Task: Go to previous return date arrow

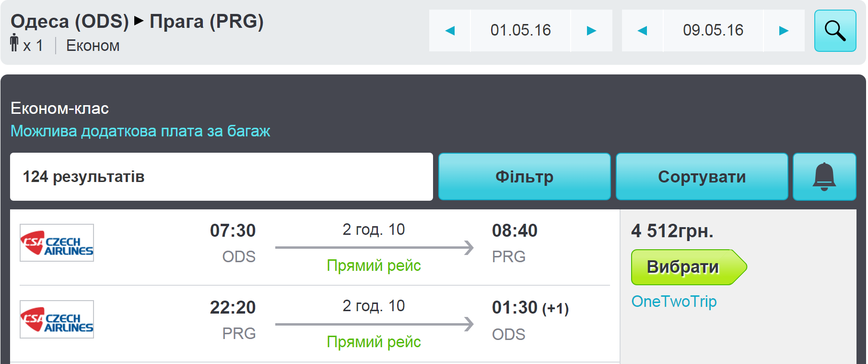Action: click(642, 31)
